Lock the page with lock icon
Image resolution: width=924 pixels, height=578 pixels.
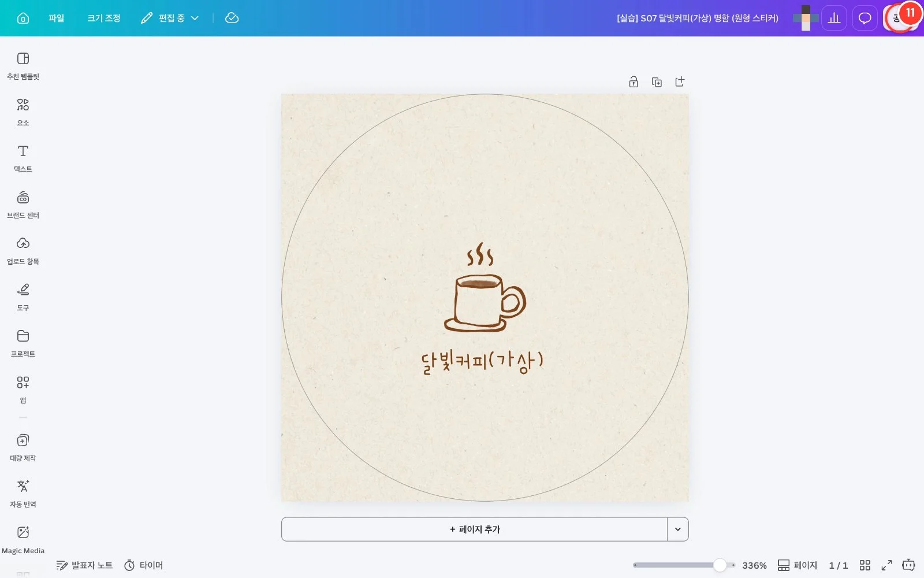tap(634, 81)
